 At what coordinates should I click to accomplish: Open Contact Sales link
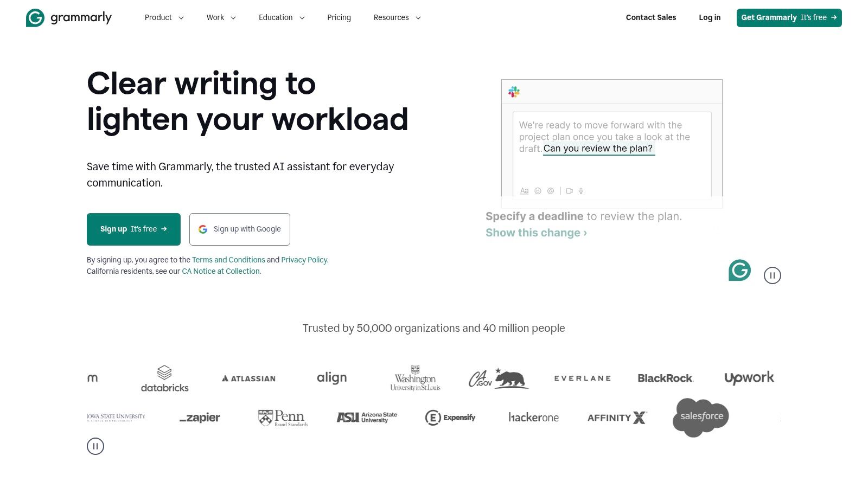pyautogui.click(x=651, y=17)
